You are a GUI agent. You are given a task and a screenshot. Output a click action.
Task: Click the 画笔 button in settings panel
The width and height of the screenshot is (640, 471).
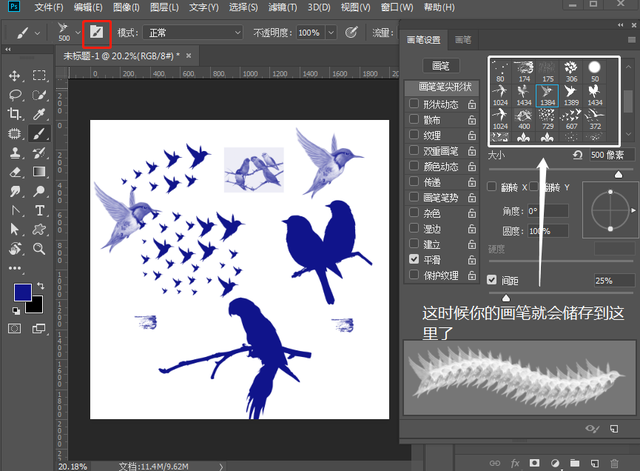click(438, 66)
